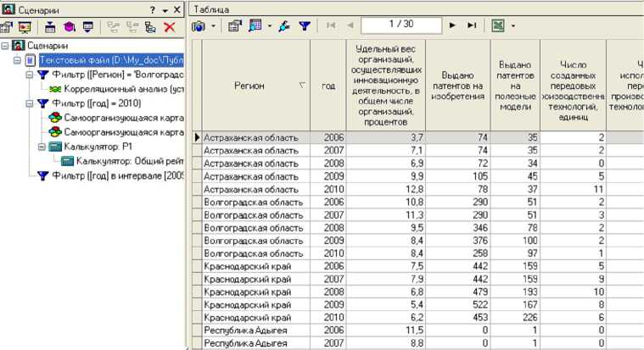The width and height of the screenshot is (644, 350).
Task: Click the год column header
Action: click(328, 86)
